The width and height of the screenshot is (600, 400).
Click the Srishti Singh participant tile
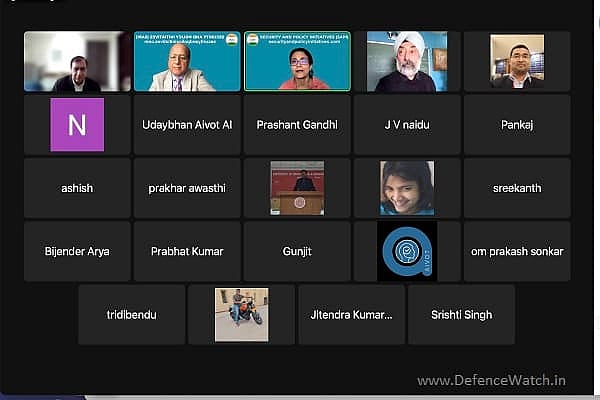461,314
